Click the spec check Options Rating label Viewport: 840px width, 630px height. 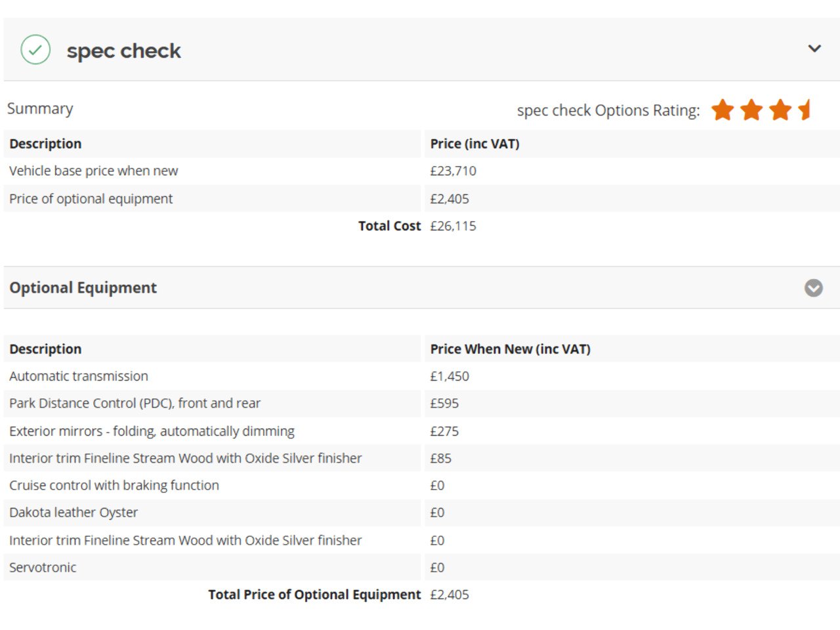[608, 110]
